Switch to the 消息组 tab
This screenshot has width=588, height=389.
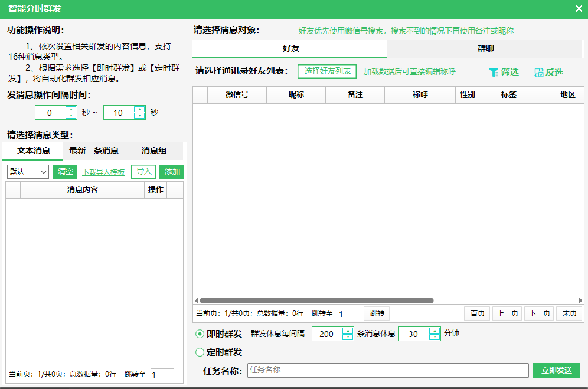click(154, 151)
